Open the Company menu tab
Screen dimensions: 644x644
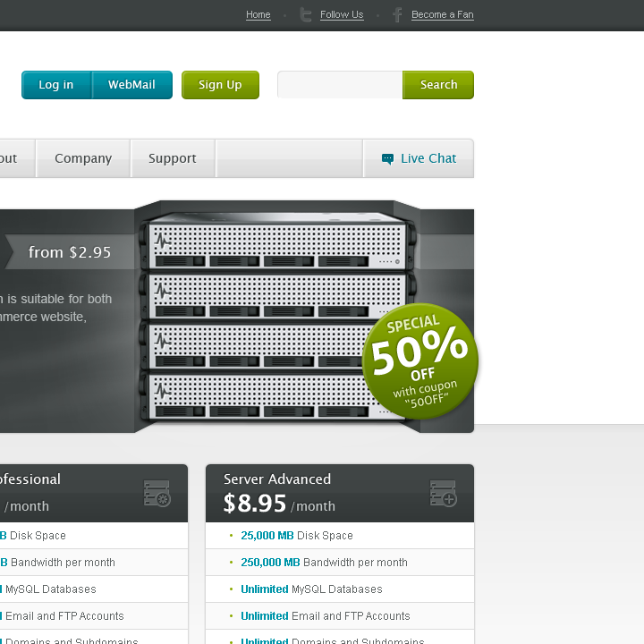tap(83, 158)
